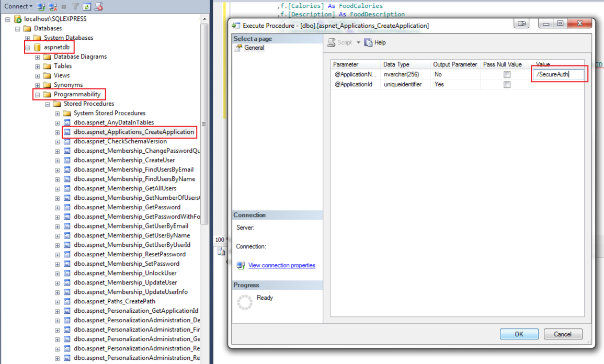Viewport: 604px width, 364px height.
Task: Select the General page
Action: [254, 48]
